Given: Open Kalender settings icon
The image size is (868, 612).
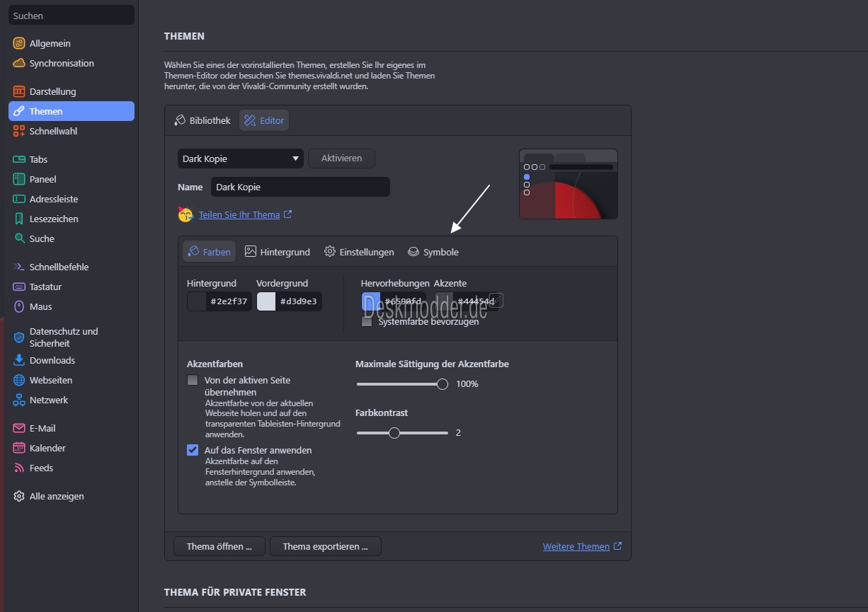Looking at the screenshot, I should tap(18, 448).
